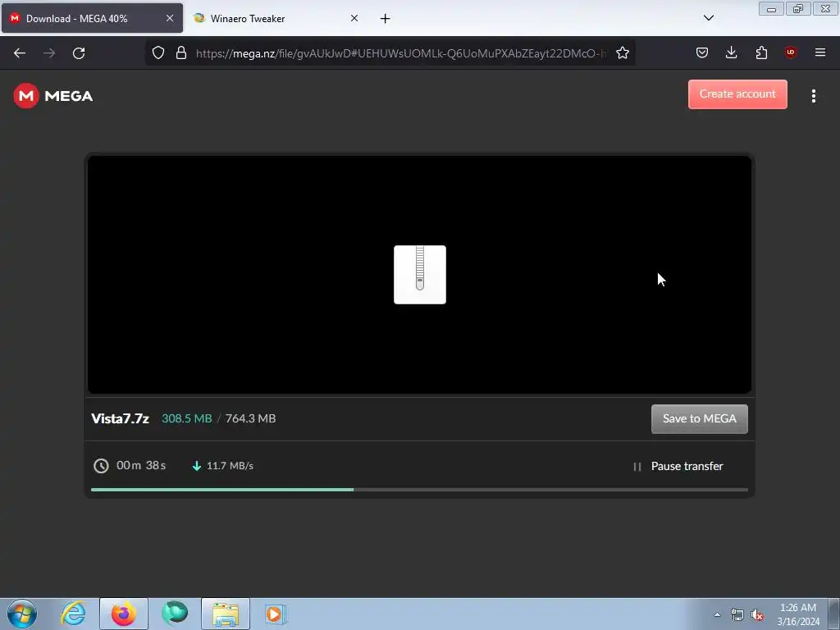The image size is (840, 630).
Task: Click the 308.5 MB downloaded amount
Action: 187,418
